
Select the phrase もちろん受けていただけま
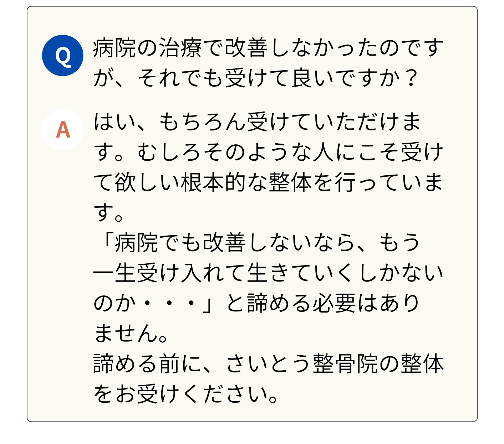tap(290, 122)
